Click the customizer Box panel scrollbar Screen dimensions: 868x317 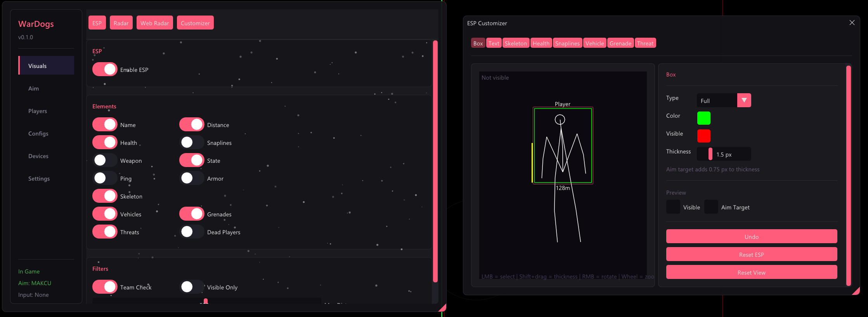click(x=849, y=176)
